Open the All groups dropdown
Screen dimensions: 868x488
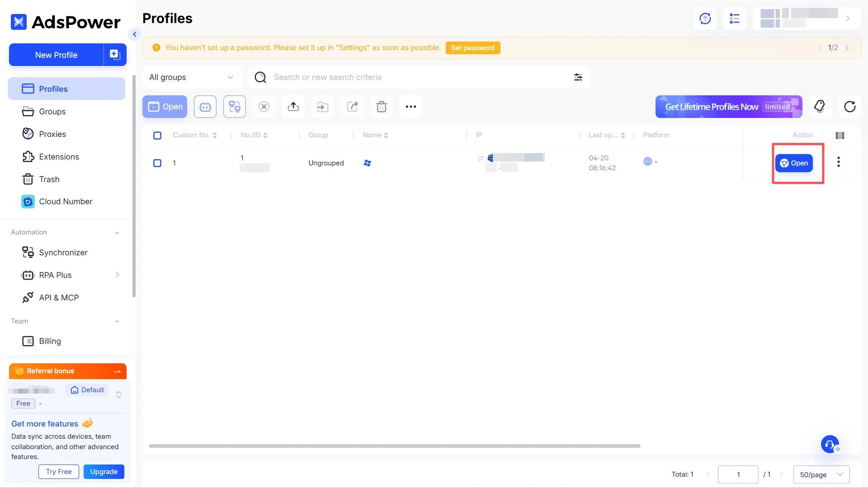coord(192,77)
